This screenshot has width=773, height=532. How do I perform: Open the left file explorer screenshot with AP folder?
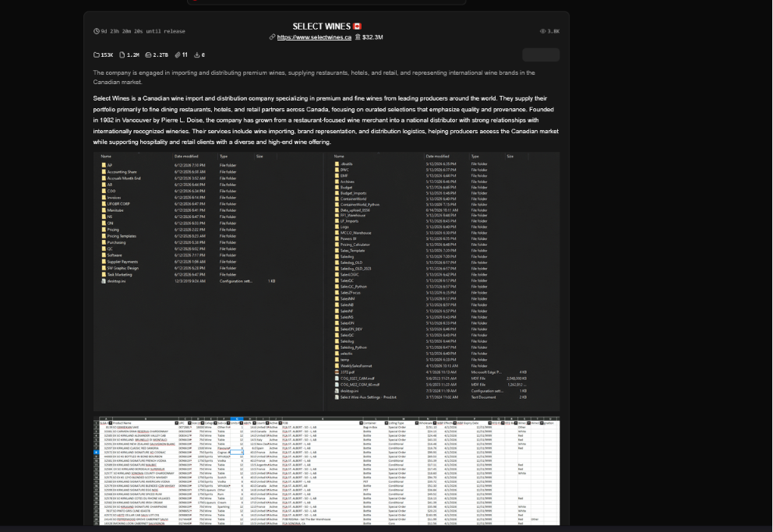(208, 282)
